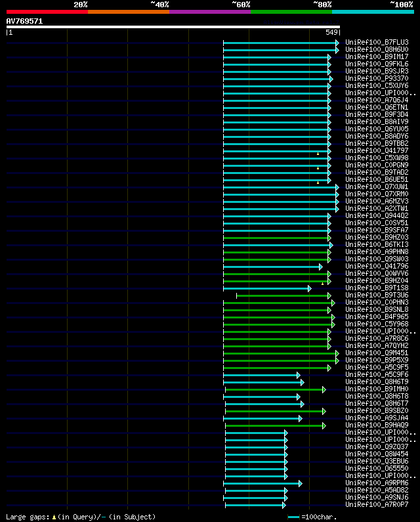This screenshot has height=522, width=420.
Task: Select the white AV769571 query sequence bar
Action: point(173,27)
